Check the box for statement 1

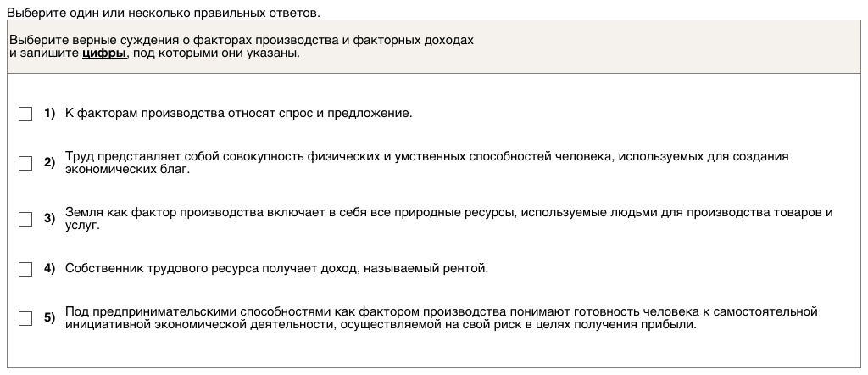[25, 114]
